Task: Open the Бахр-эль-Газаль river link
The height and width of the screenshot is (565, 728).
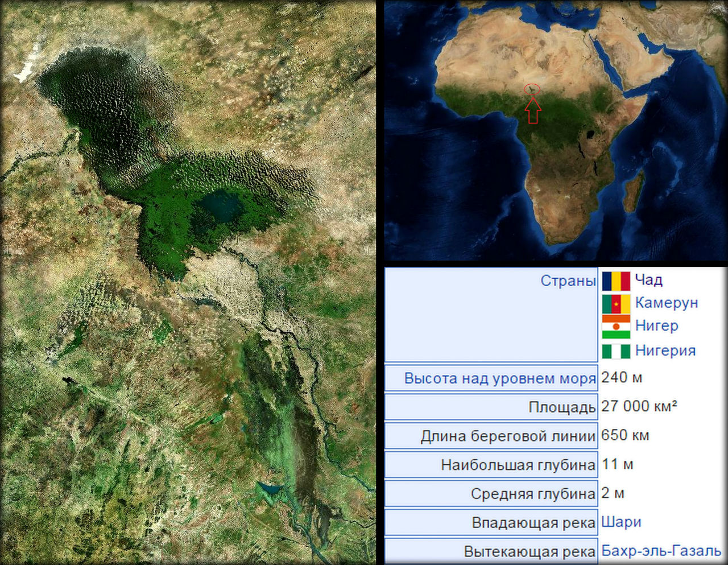Action: click(x=661, y=551)
